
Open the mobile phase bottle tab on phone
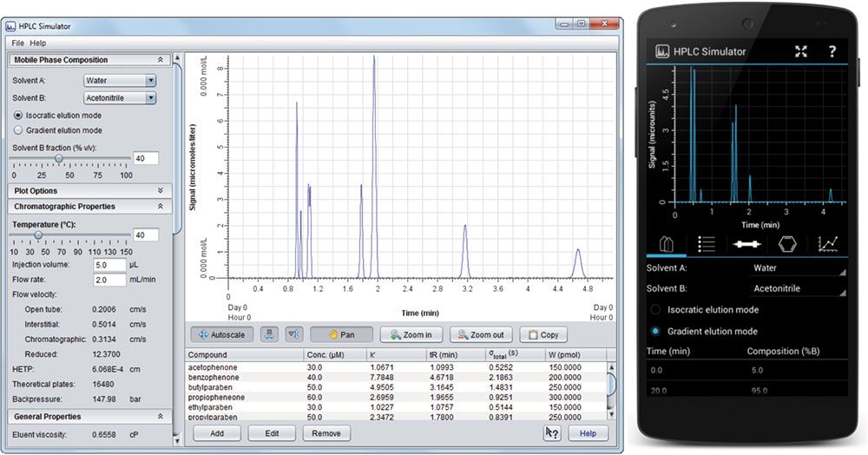pos(667,243)
